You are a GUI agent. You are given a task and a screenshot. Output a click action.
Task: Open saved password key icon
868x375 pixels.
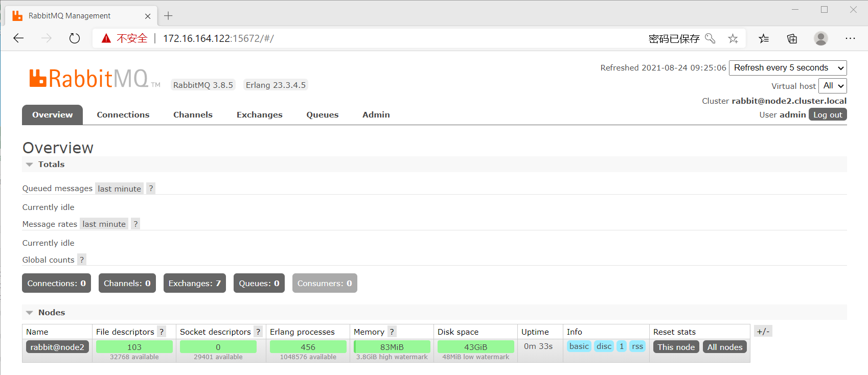click(x=710, y=38)
